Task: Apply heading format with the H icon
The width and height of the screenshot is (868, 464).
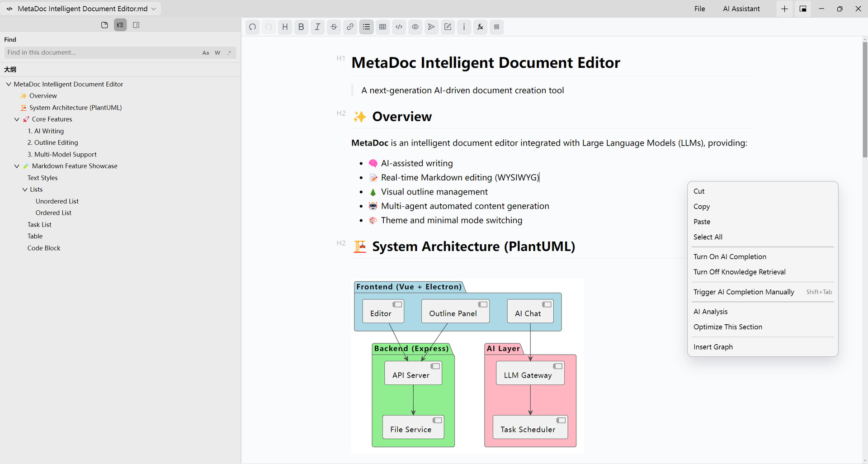Action: [285, 27]
